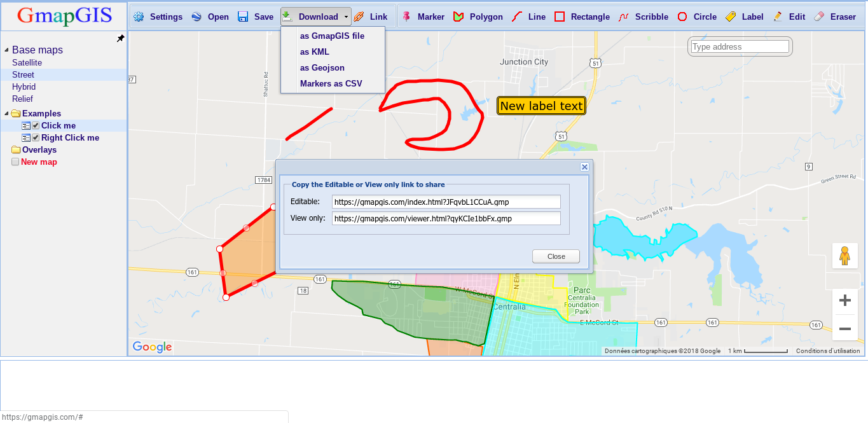Click the pin icon atop the sidebar

[120, 39]
